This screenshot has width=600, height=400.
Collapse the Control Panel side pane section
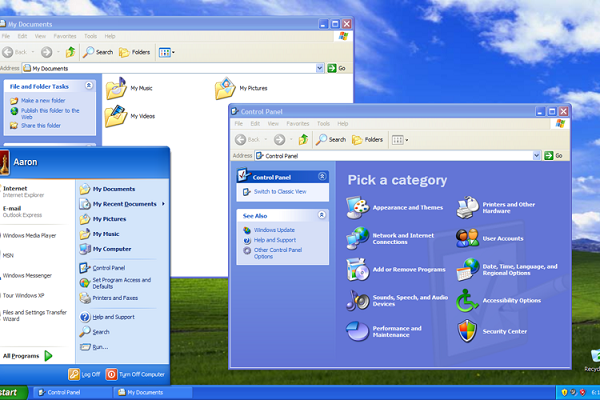(x=322, y=176)
